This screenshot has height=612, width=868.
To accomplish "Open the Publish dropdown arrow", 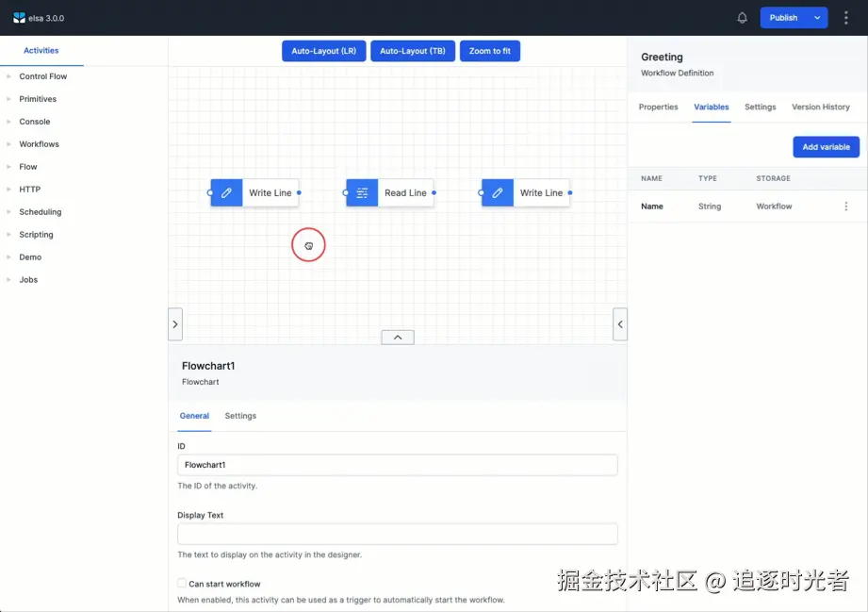I will [x=817, y=18].
